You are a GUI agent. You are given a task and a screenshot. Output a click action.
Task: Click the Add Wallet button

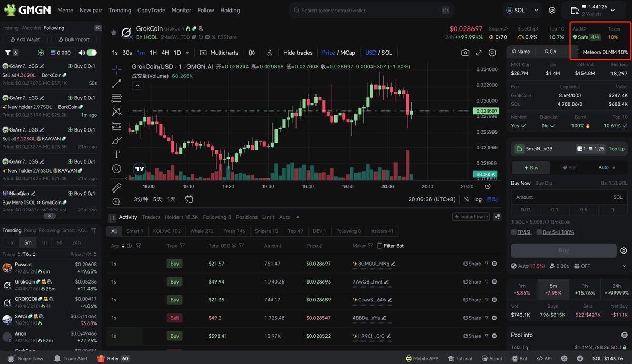[25, 39]
